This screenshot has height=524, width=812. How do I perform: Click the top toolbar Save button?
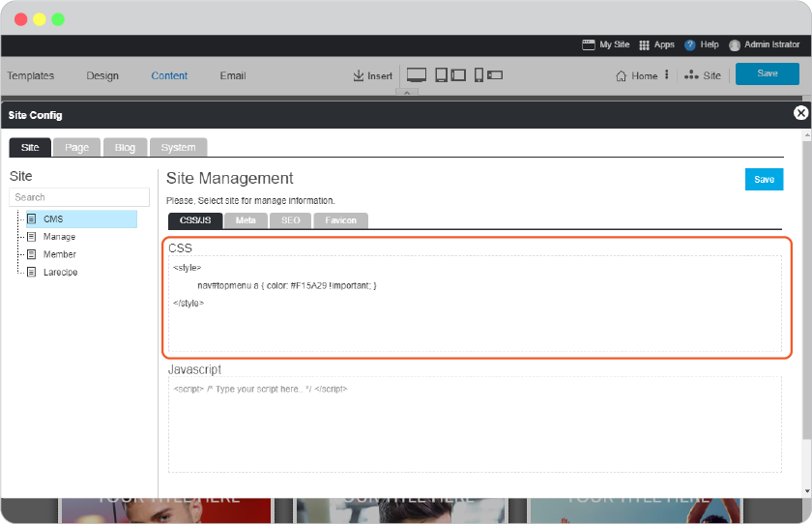(x=767, y=73)
